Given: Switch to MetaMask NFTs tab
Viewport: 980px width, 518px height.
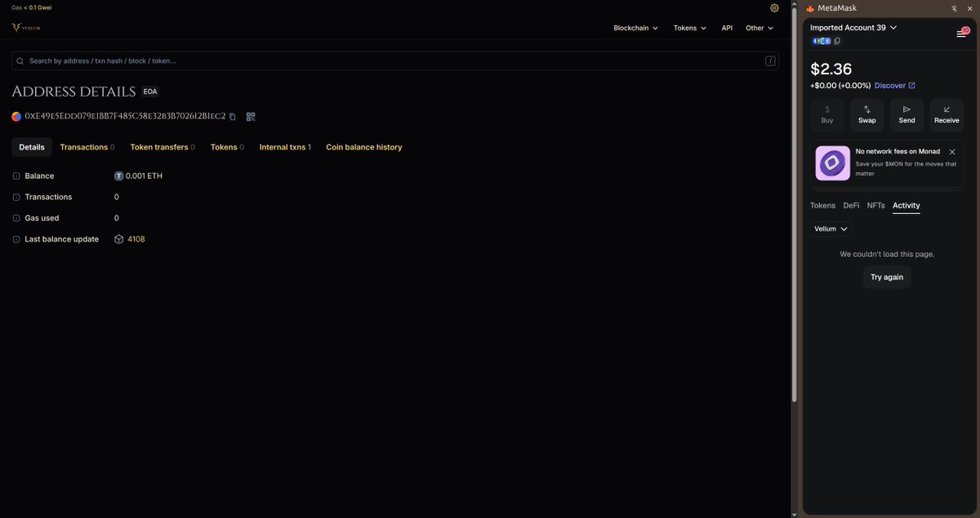Looking at the screenshot, I should [x=875, y=206].
